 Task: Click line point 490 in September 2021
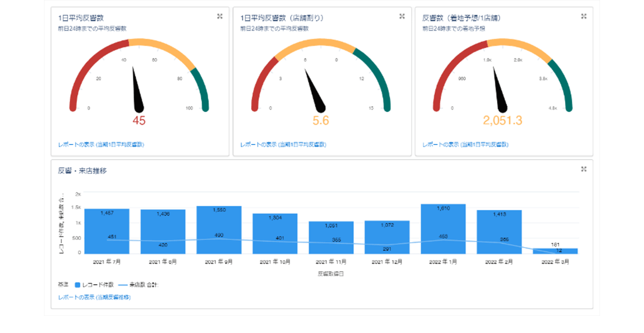(219, 238)
